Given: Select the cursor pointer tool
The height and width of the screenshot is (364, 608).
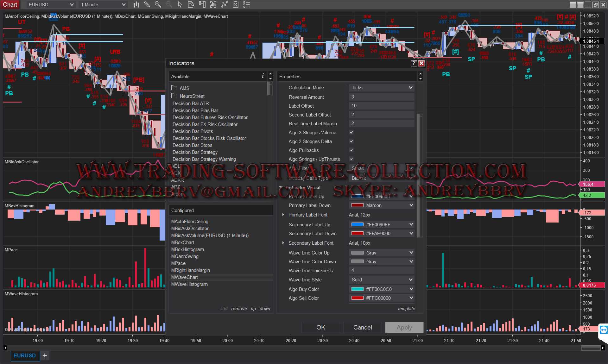Looking at the screenshot, I should coord(180,4).
